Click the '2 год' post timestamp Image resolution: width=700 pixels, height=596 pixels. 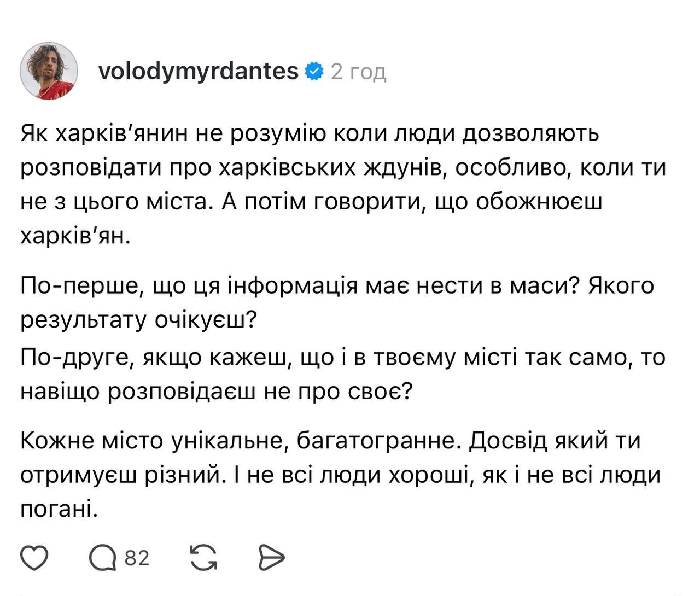[359, 72]
